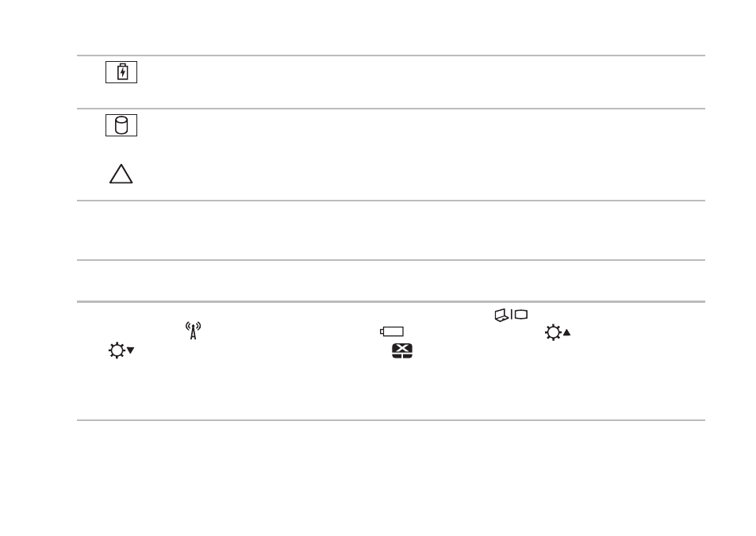Toggle the touchpad disable icon
The width and height of the screenshot is (756, 536).
point(402,350)
